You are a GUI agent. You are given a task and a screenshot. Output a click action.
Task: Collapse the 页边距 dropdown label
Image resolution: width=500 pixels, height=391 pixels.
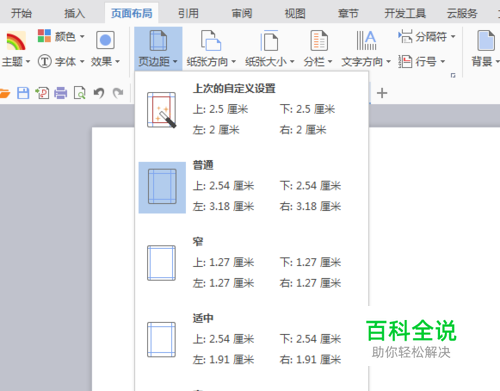(158, 62)
